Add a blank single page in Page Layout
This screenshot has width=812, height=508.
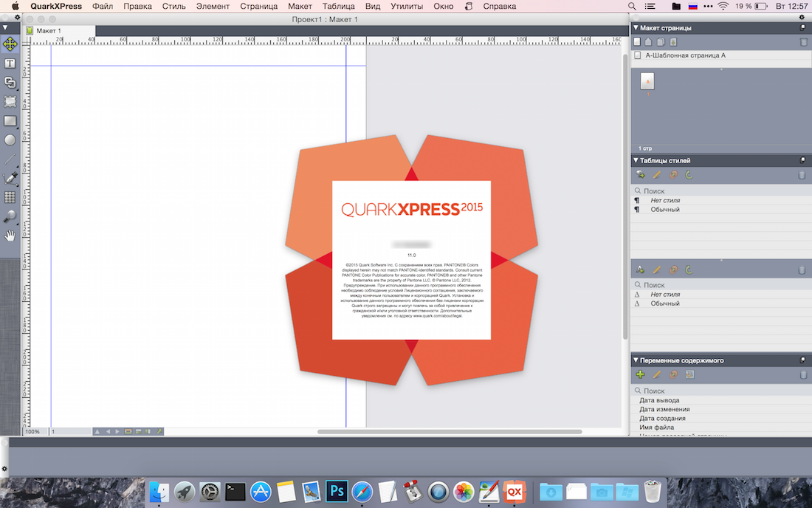tap(637, 42)
